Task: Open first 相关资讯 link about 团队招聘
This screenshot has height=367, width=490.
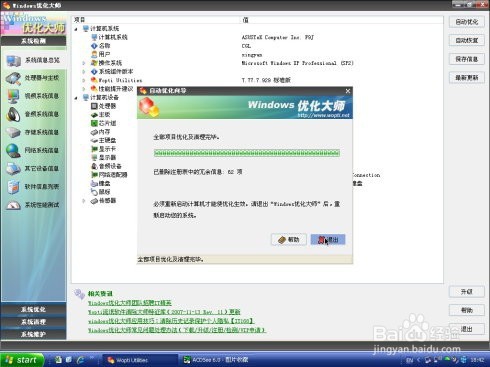Action: (130, 303)
